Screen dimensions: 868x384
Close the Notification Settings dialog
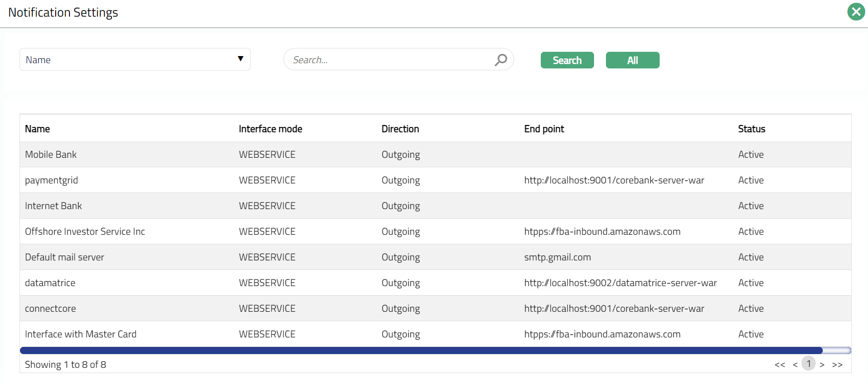click(x=856, y=12)
